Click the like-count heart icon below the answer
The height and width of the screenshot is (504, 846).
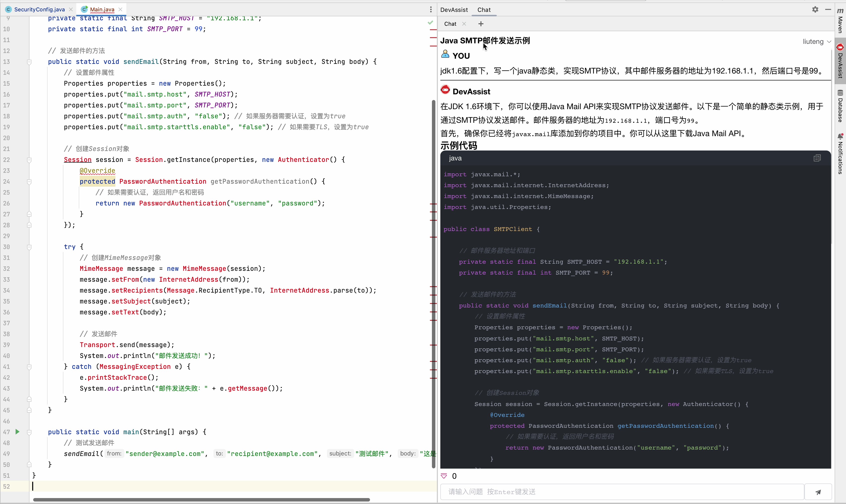tap(444, 476)
